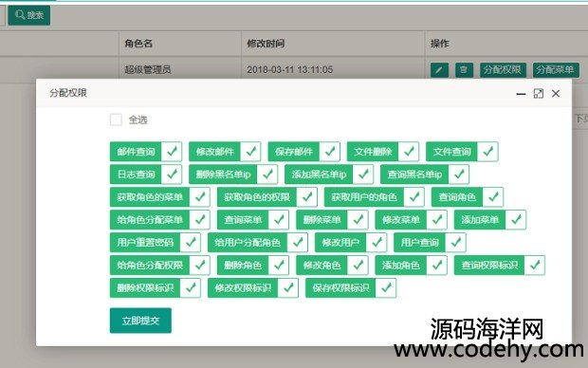This screenshot has width=588, height=368.
Task: Toggle the 给角色分配权限 permission
Action: pyautogui.click(x=159, y=266)
